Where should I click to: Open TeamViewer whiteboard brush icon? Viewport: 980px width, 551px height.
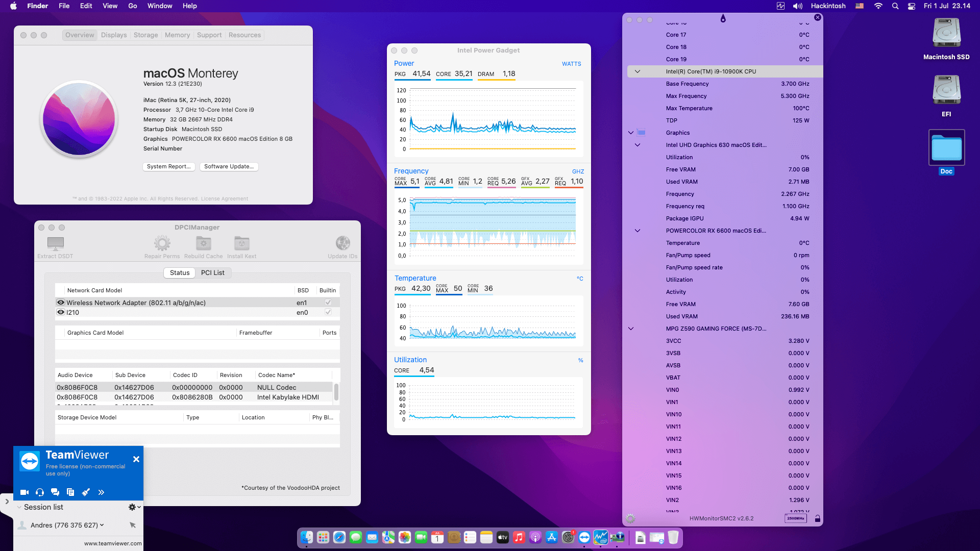86,492
